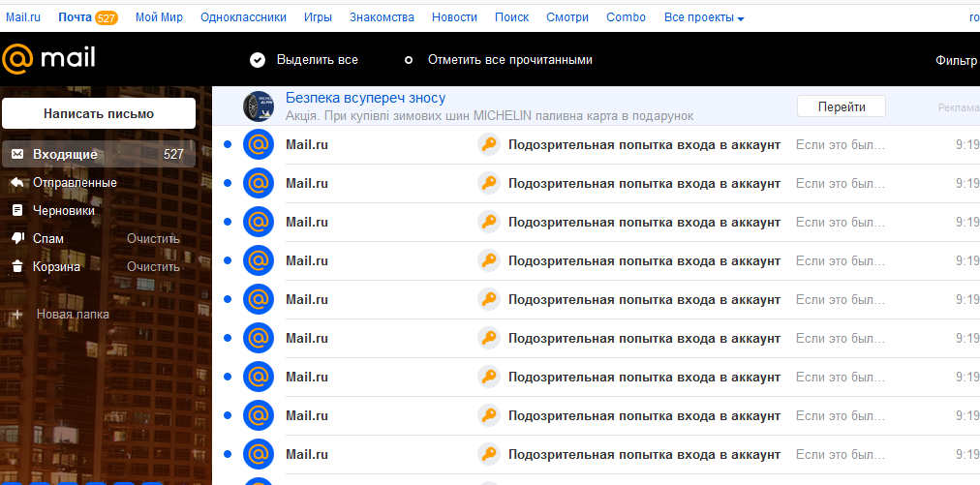Toggle unread dot on first Mail.ru email
Image resolution: width=980 pixels, height=485 pixels.
pos(228,144)
